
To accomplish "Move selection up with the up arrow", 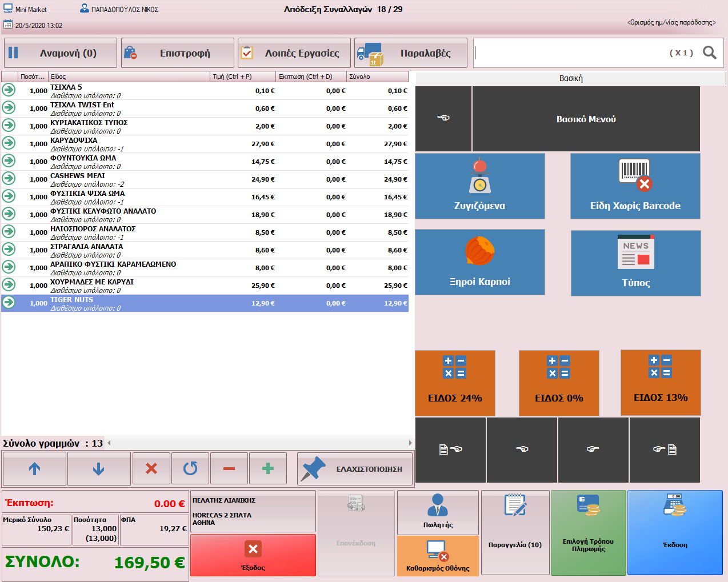I will pos(34,469).
